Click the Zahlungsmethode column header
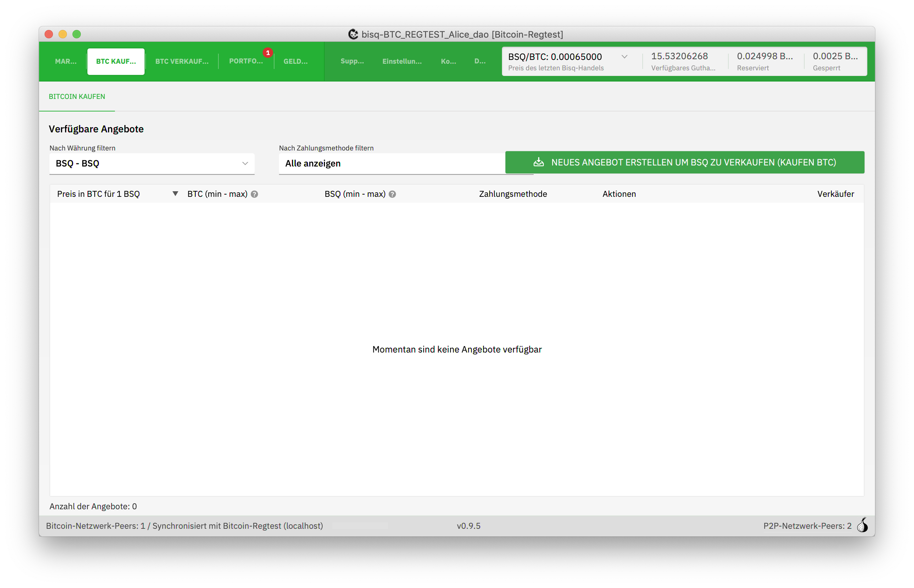 click(x=513, y=194)
